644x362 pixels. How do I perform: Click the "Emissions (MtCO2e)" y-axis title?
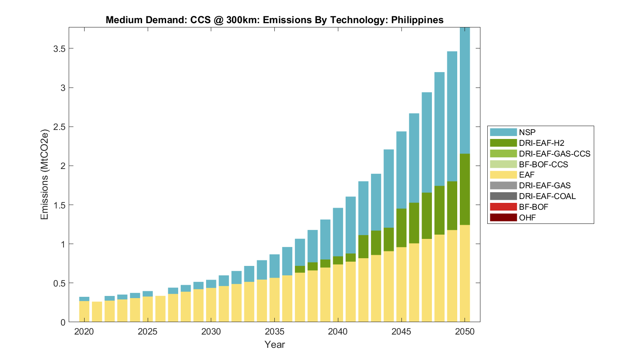(x=45, y=175)
